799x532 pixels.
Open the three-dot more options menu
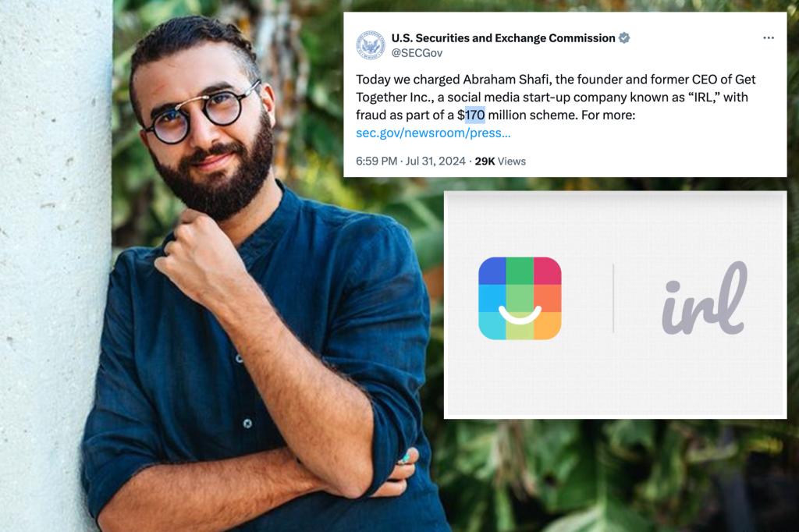(769, 37)
